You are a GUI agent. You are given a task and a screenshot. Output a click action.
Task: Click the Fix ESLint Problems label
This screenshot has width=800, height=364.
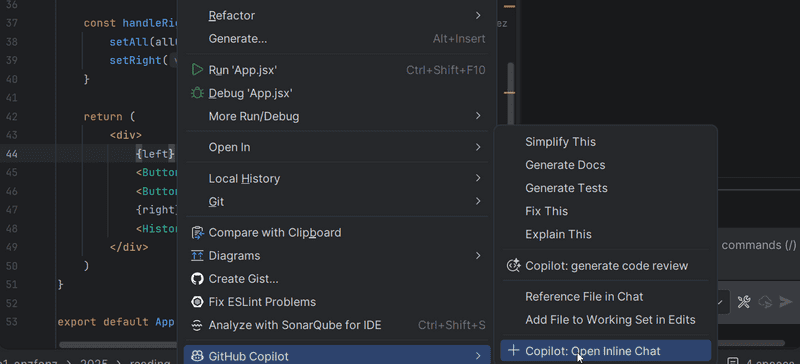tap(262, 302)
